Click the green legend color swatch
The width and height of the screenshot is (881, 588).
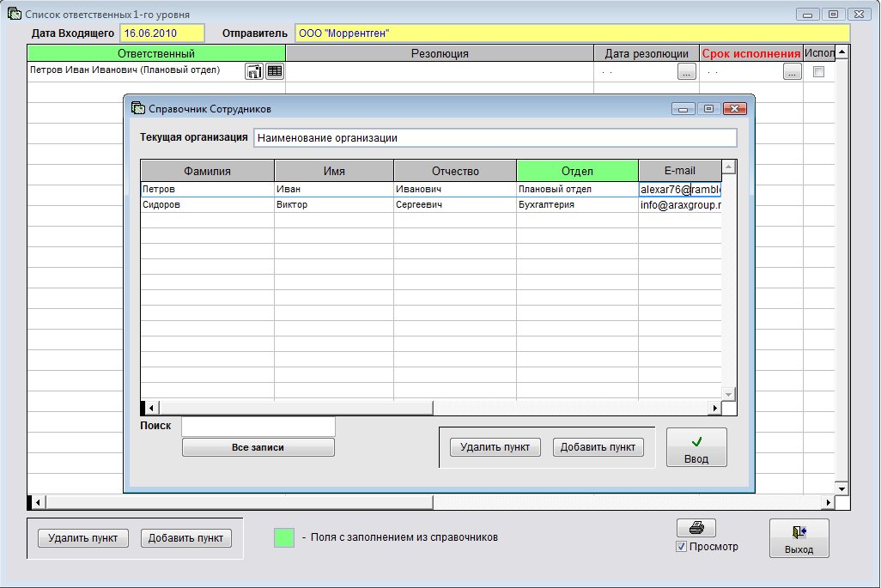284,537
